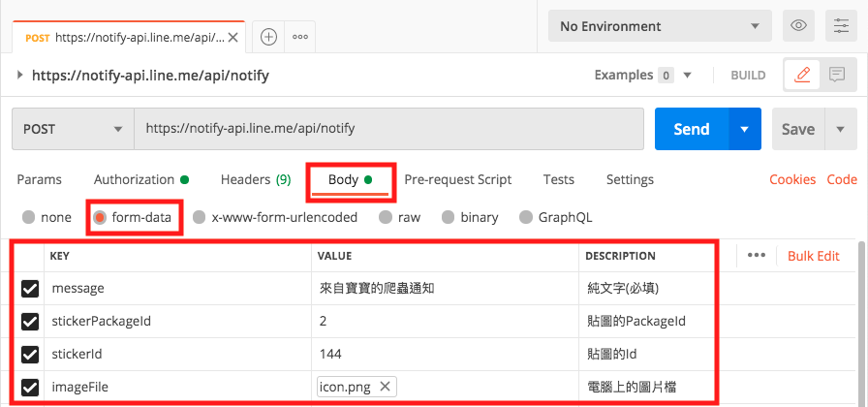Image resolution: width=868 pixels, height=407 pixels.
Task: Select the x-www-form-urlencoded radio button
Action: coord(200,218)
